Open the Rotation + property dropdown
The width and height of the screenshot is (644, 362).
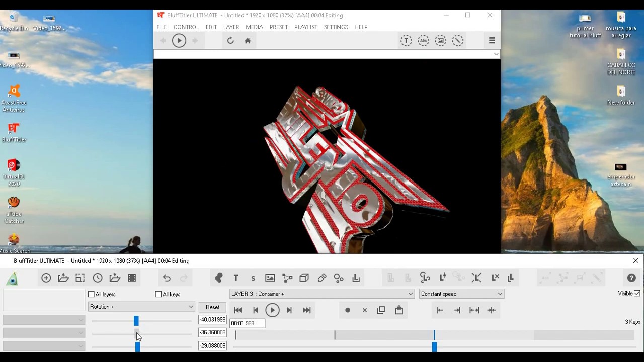pyautogui.click(x=141, y=307)
